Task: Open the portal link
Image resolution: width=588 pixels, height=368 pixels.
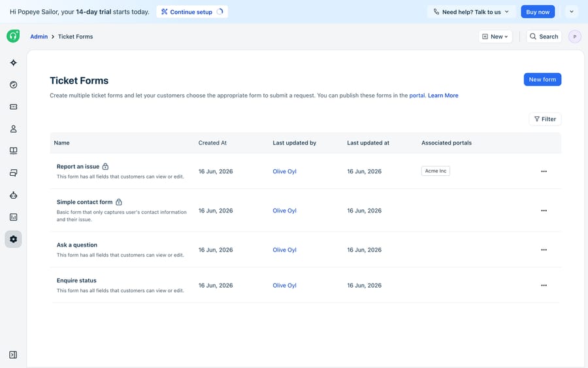Action: 417,95
